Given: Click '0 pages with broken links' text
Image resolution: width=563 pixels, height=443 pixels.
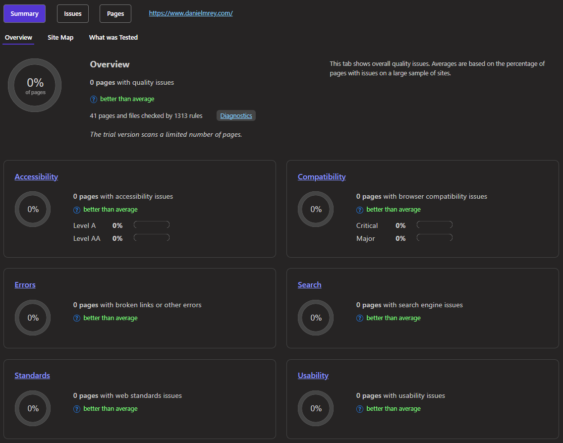Looking at the screenshot, I should coord(137,305).
